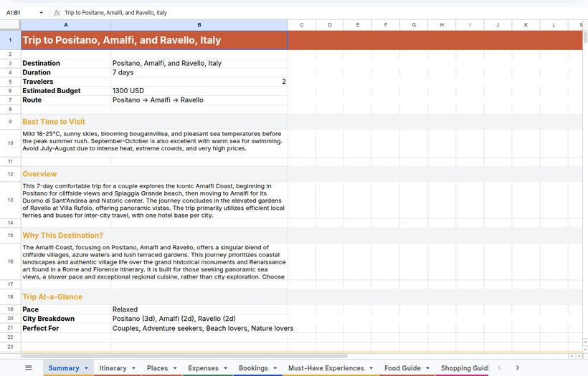The height and width of the screenshot is (376, 588).
Task: Select the 'Best Time to Visit' heading
Action: 154,122
